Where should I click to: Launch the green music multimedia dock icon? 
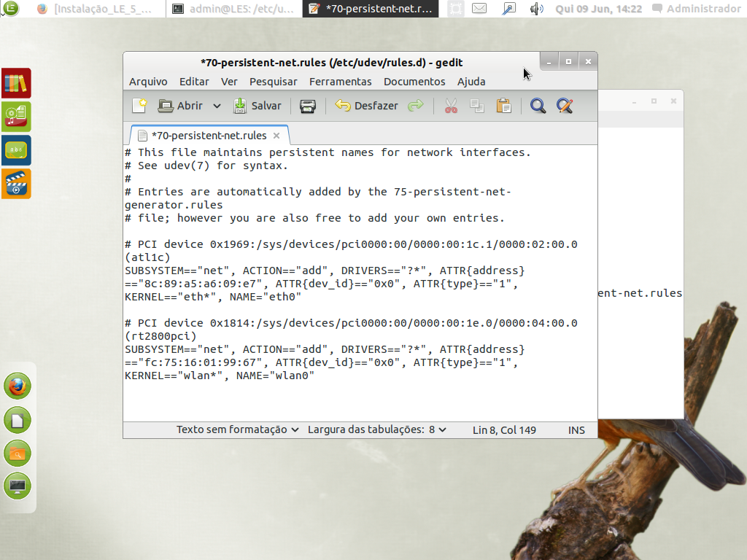click(x=16, y=117)
